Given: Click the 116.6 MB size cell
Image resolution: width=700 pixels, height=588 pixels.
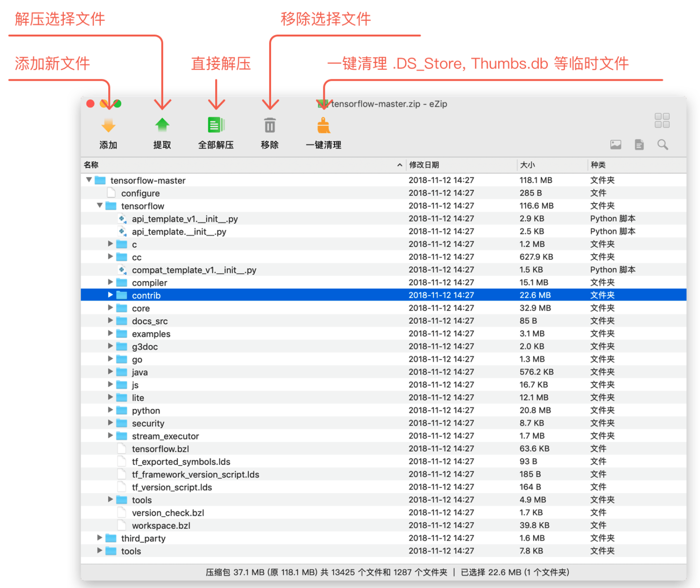Looking at the screenshot, I should coord(536,206).
